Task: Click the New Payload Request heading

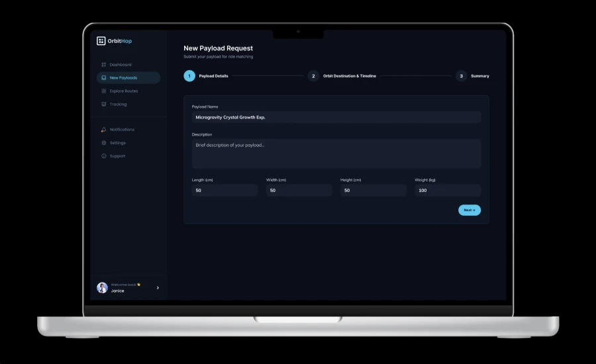Action: [218, 48]
